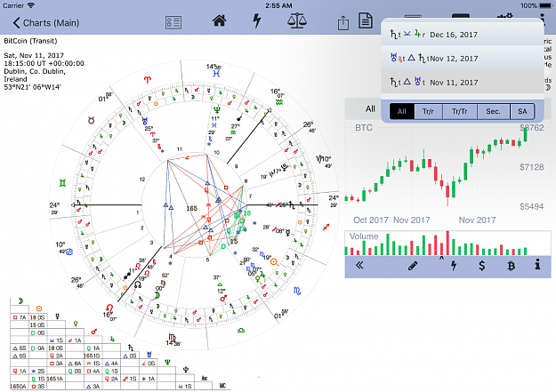Tap the Capricorn sign glyph on wheel

click(x=320, y=159)
